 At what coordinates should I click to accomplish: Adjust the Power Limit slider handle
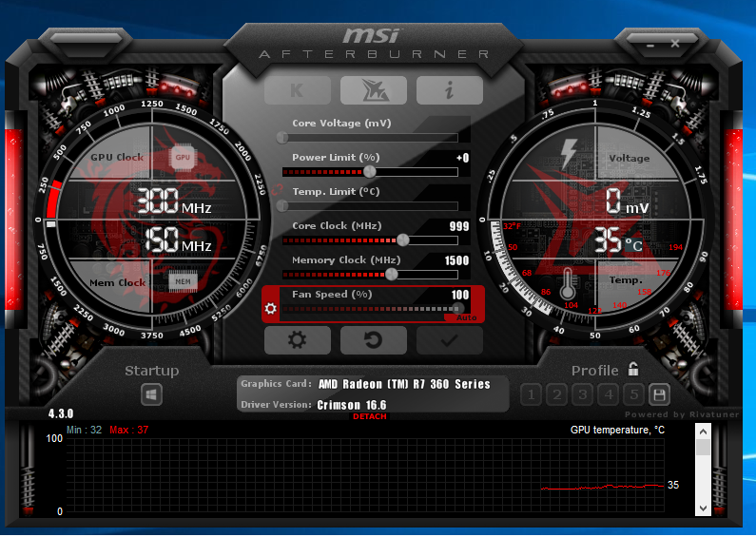[369, 172]
